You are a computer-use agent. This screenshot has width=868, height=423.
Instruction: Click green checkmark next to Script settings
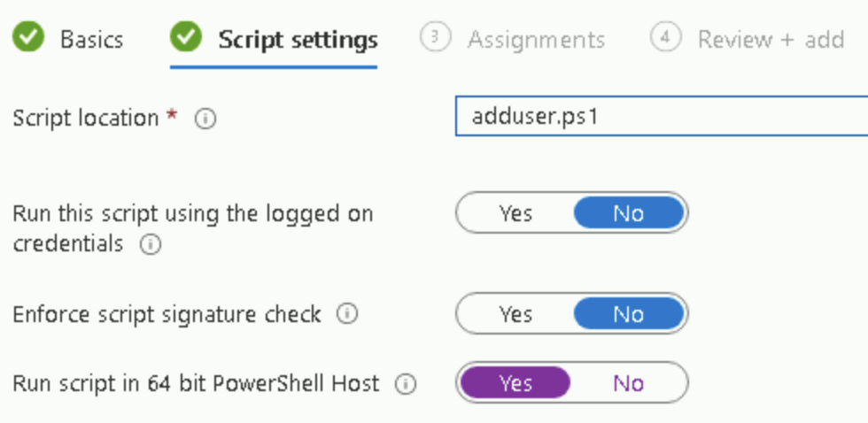pos(186,38)
